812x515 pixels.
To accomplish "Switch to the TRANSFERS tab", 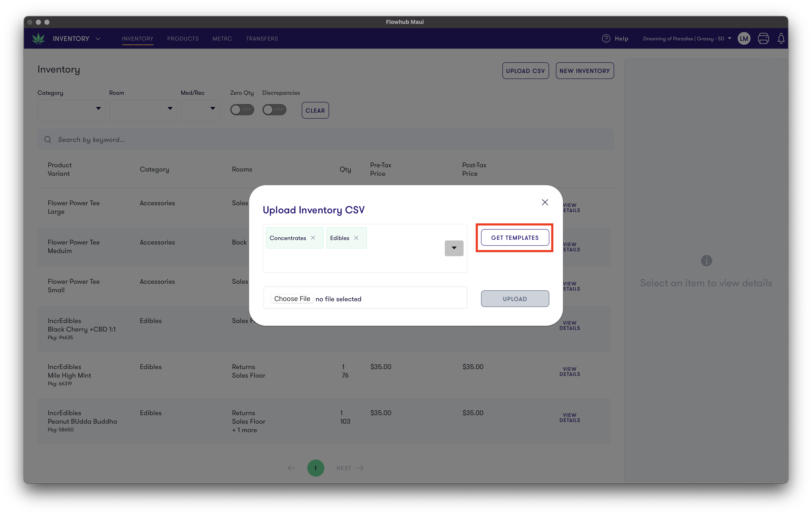I will pyautogui.click(x=262, y=38).
